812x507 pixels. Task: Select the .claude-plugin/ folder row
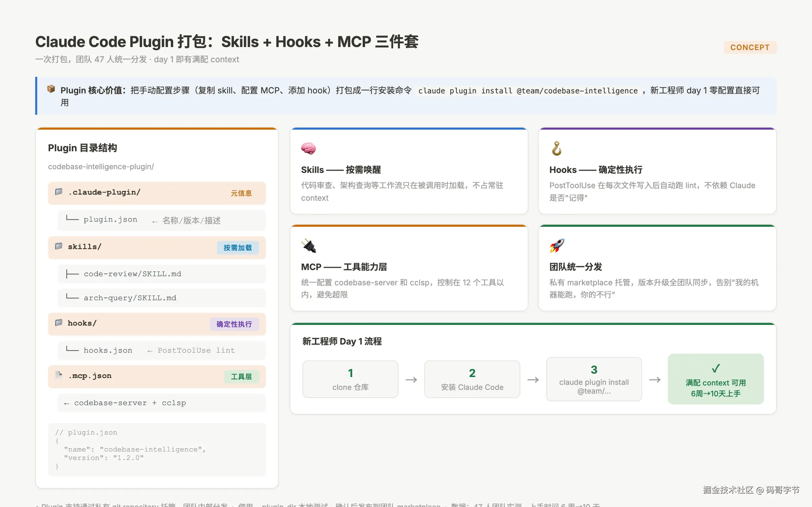[x=157, y=193]
